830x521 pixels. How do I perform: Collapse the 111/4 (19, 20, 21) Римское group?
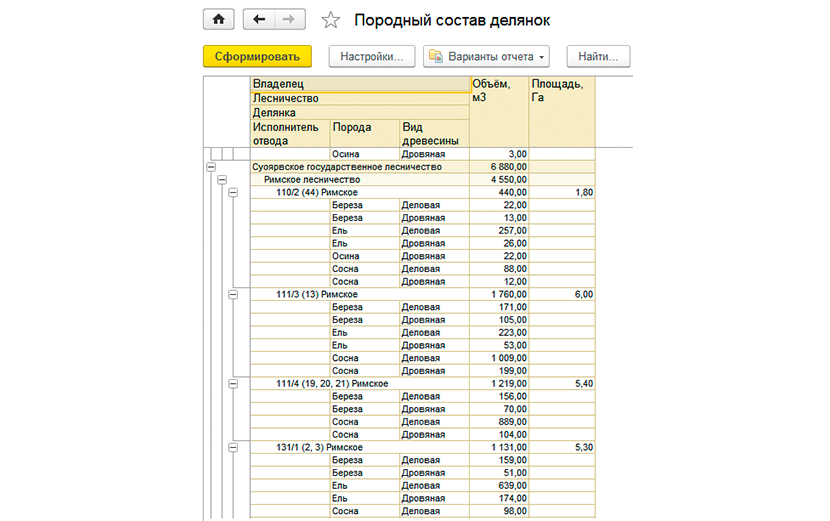pyautogui.click(x=233, y=383)
